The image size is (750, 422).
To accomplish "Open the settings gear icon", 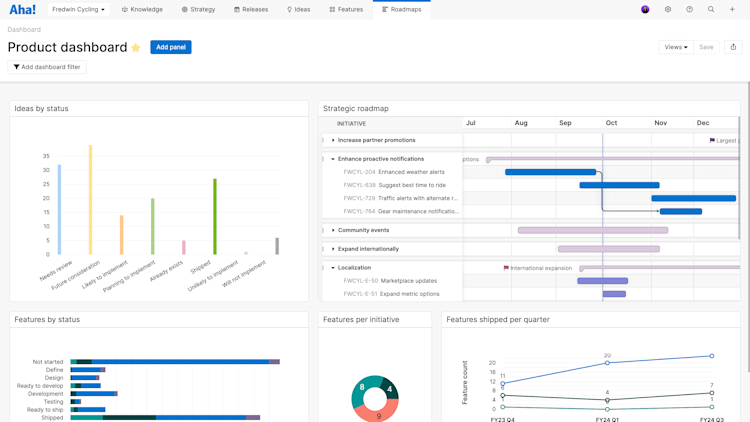I will [x=668, y=10].
